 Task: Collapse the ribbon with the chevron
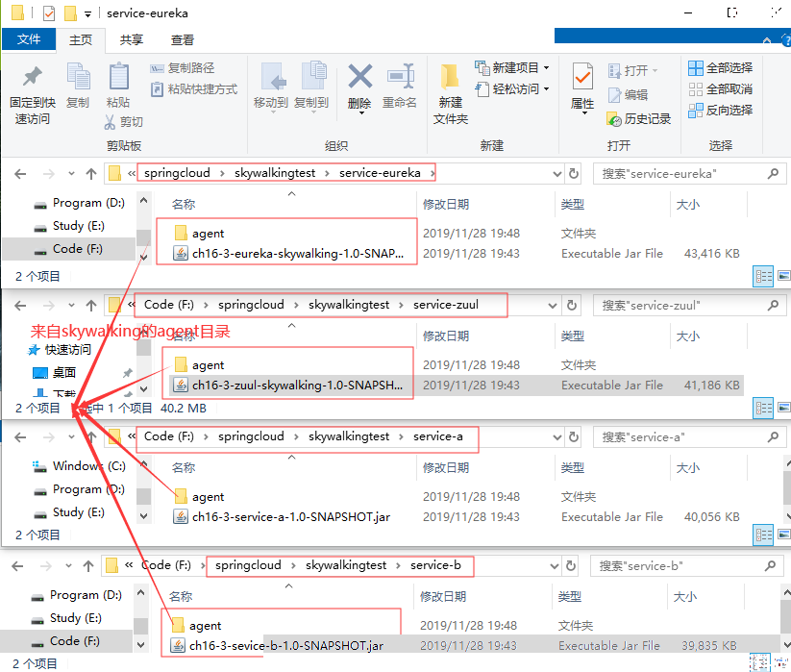tap(766, 39)
